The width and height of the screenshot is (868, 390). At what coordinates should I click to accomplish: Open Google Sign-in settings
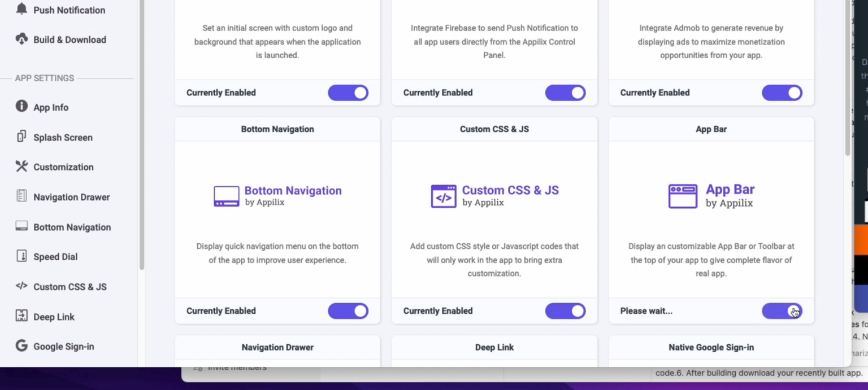coord(63,346)
